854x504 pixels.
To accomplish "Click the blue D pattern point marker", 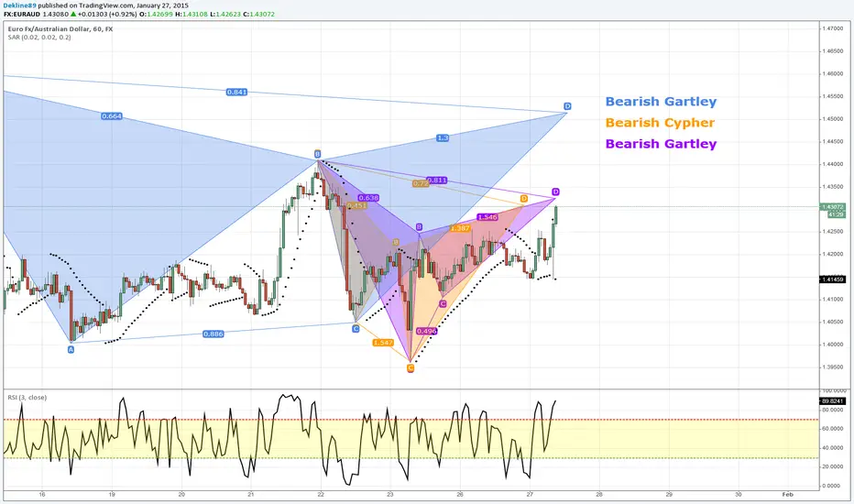I will [x=567, y=106].
